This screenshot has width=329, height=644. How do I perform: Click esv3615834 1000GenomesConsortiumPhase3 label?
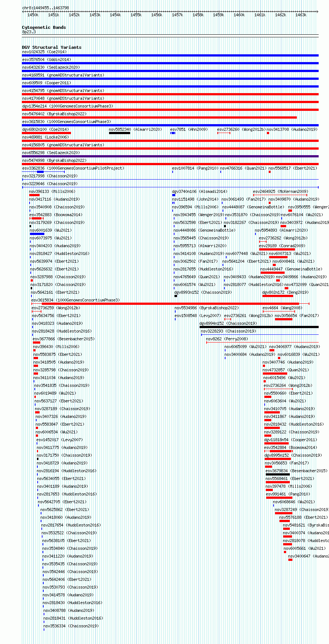(x=75, y=300)
